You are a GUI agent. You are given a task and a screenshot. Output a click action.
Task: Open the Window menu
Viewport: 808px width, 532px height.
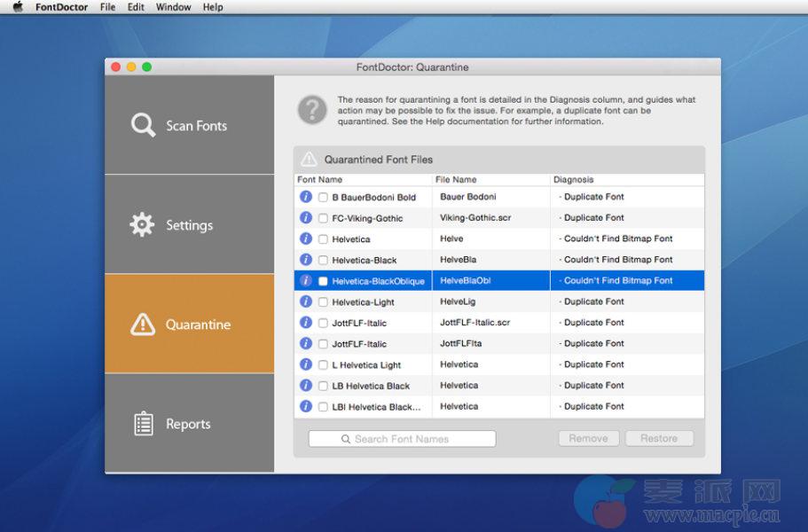point(173,7)
